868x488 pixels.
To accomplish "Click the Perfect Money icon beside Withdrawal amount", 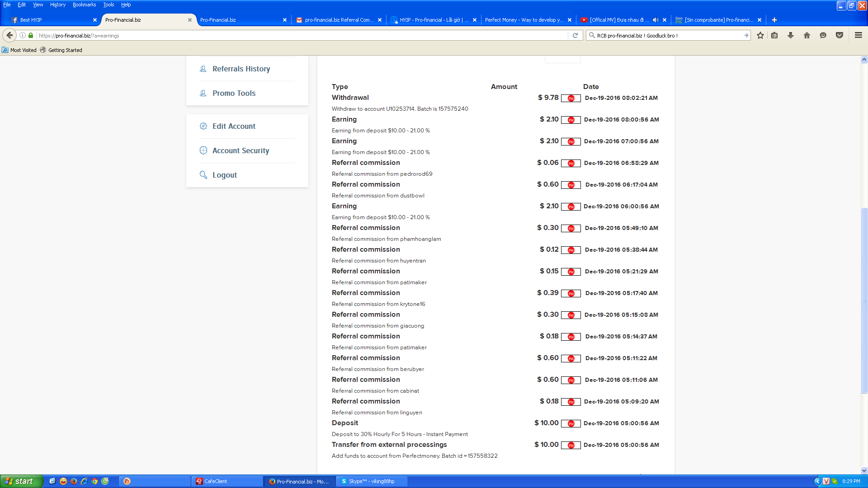I will coord(571,98).
